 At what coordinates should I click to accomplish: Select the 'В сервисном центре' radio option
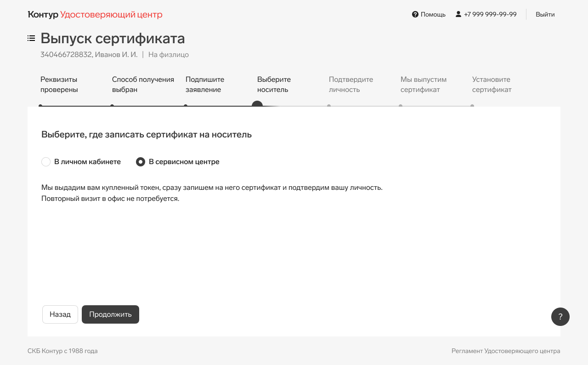141,162
